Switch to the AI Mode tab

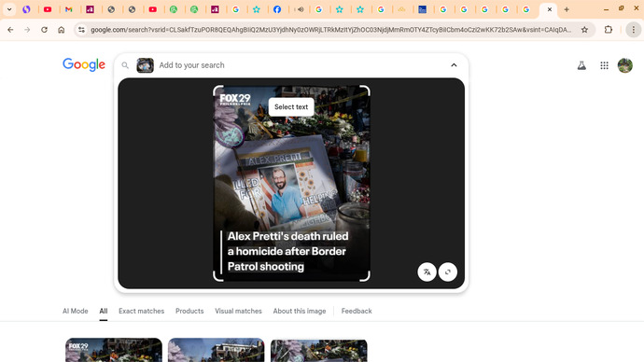[76, 311]
